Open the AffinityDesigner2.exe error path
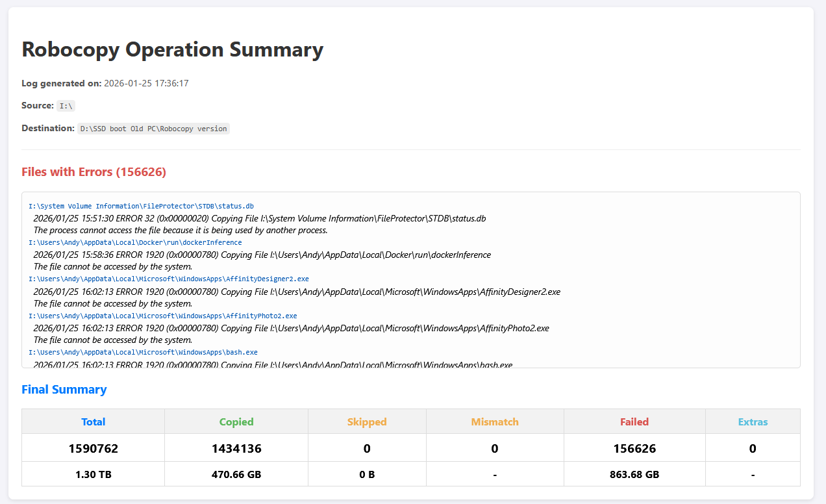Screen dimensions: 826x504 pos(168,279)
